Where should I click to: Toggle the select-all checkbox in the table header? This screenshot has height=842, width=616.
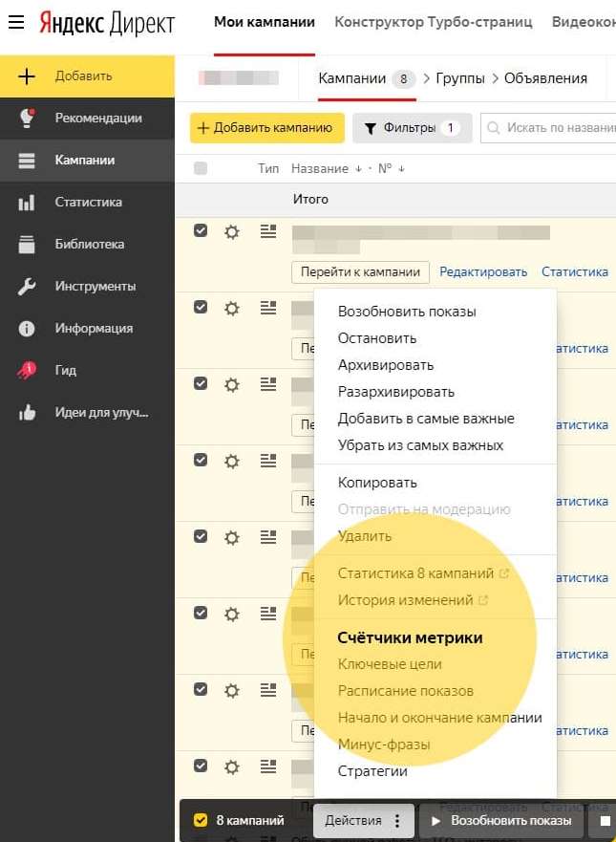coord(201,168)
